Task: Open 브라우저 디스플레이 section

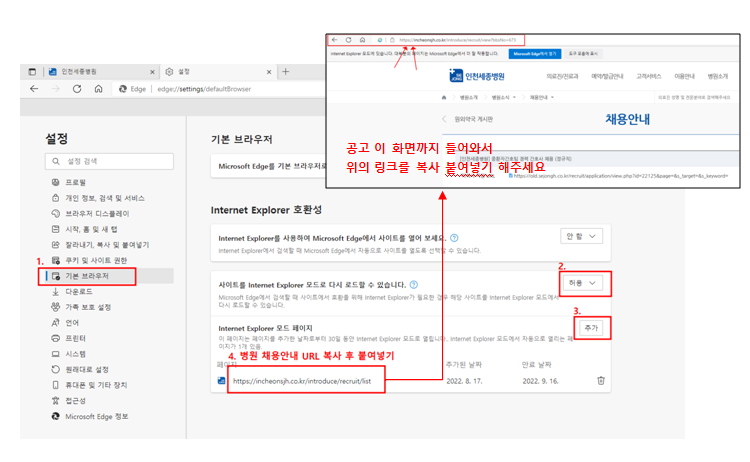Action: coord(97,213)
